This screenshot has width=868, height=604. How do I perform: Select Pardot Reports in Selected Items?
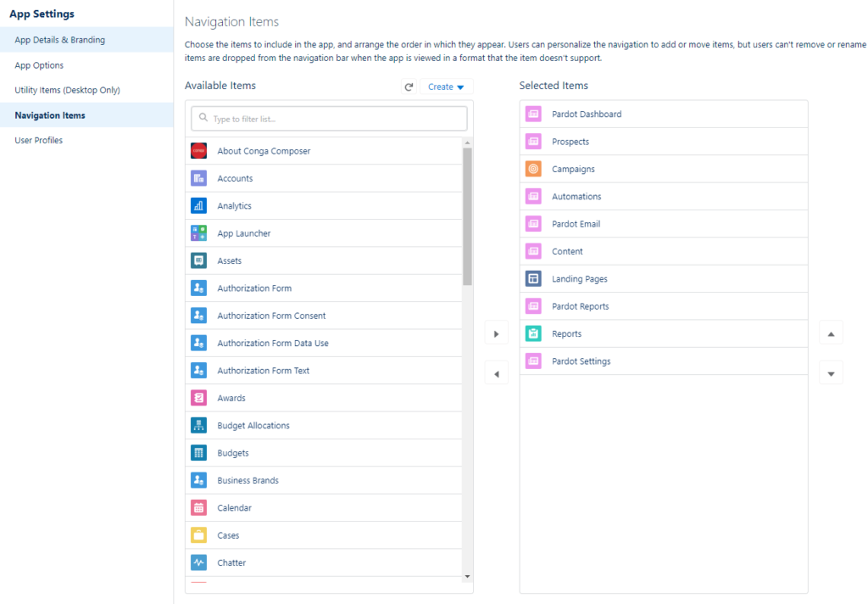click(x=664, y=306)
